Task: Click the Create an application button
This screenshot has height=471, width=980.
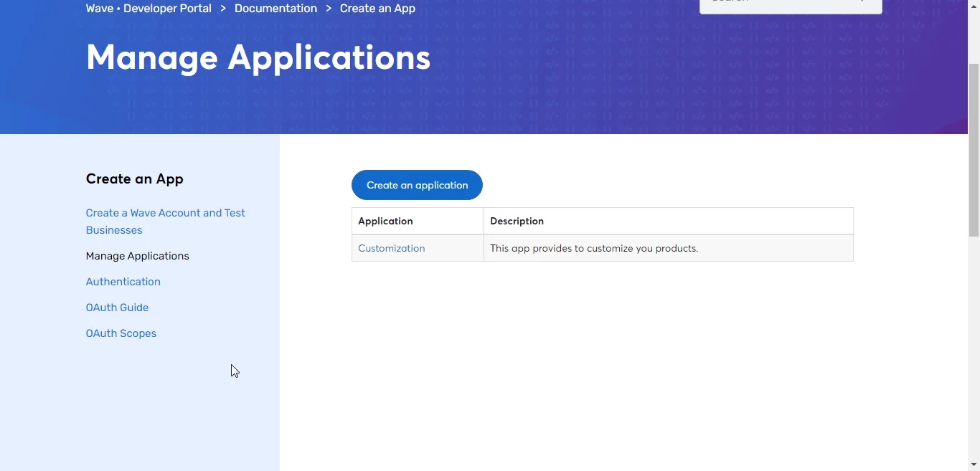Action: click(x=417, y=185)
